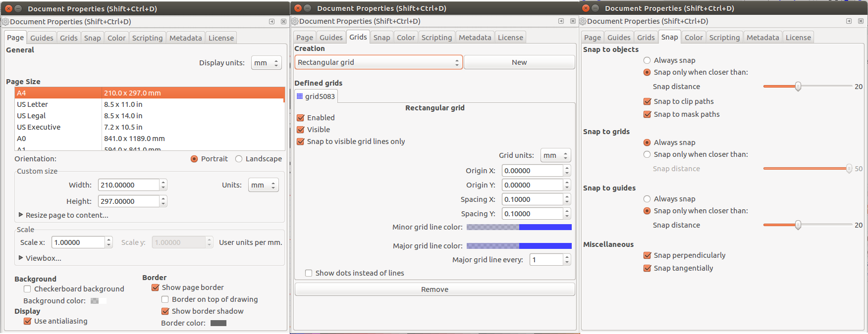Toggle Show border shadow checkbox
Image resolution: width=868 pixels, height=334 pixels.
[165, 311]
